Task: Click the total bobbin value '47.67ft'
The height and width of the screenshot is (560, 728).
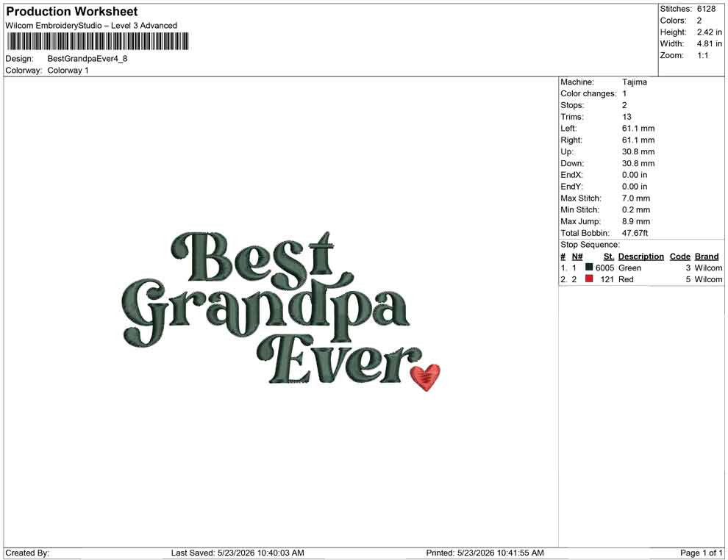Action: click(635, 233)
